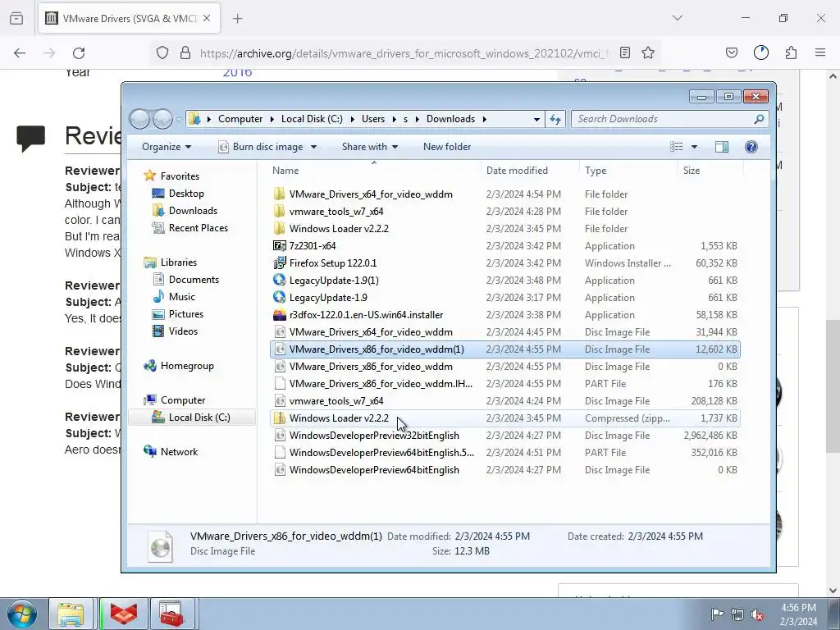Open Firefox extensions puzzle icon
The height and width of the screenshot is (630, 840).
tap(791, 52)
